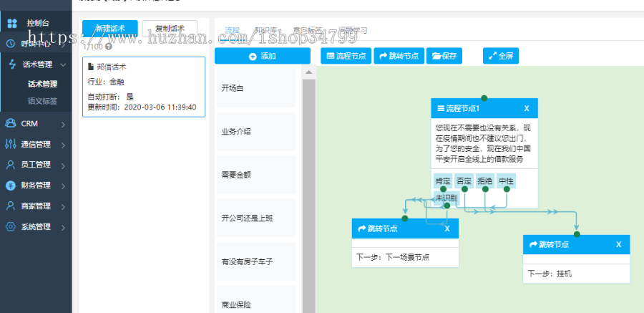
Task: Expand the 呼叫中心 menu chevron
Action: click(x=63, y=44)
